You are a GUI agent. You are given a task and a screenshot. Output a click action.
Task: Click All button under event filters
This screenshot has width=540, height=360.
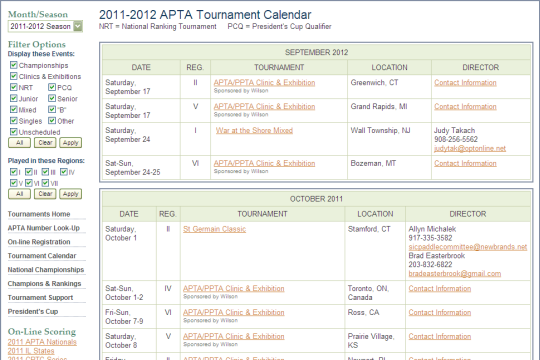19,143
